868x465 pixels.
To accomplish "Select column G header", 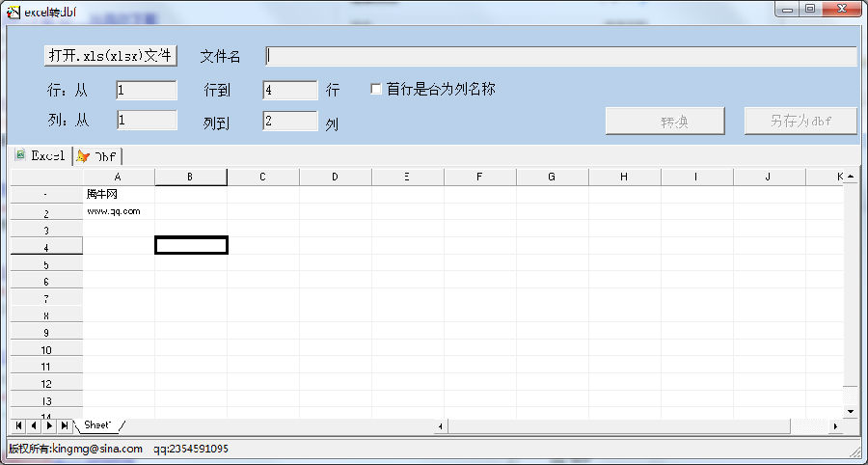I will click(x=552, y=178).
